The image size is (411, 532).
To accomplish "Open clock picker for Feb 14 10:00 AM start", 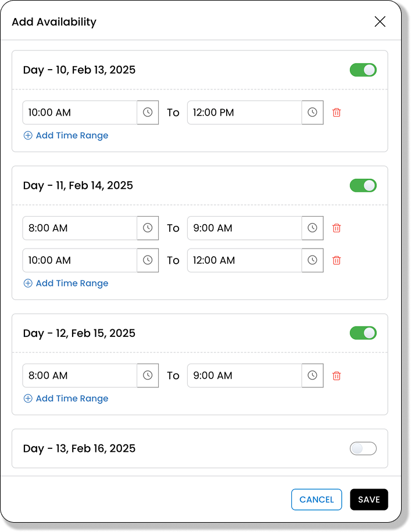I will pos(148,260).
